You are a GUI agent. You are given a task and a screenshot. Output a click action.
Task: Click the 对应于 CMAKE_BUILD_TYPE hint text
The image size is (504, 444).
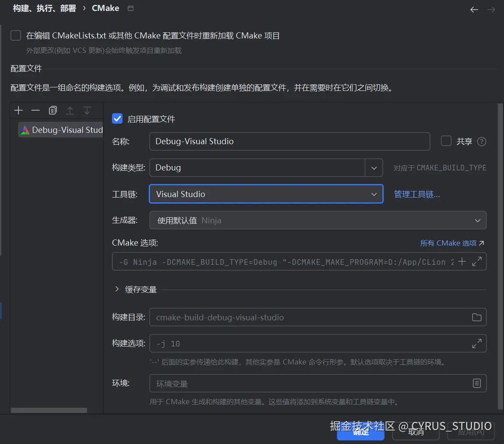click(x=440, y=168)
